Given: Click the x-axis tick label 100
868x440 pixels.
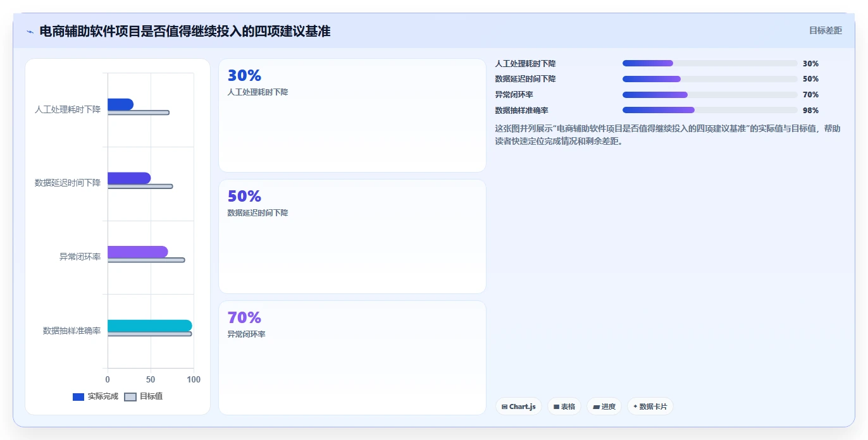Looking at the screenshot, I should click(194, 379).
